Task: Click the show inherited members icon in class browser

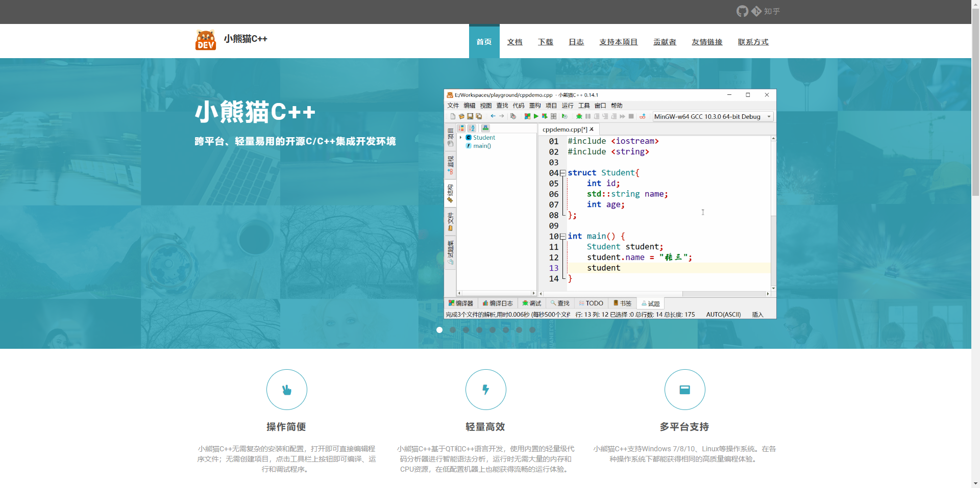Action: click(485, 128)
